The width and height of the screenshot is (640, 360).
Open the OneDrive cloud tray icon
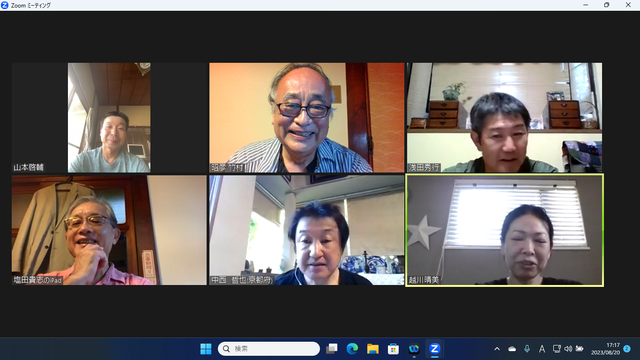click(x=512, y=349)
